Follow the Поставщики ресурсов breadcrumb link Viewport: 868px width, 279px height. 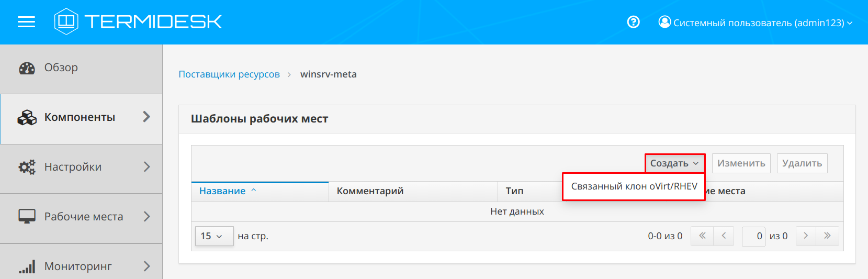click(229, 74)
